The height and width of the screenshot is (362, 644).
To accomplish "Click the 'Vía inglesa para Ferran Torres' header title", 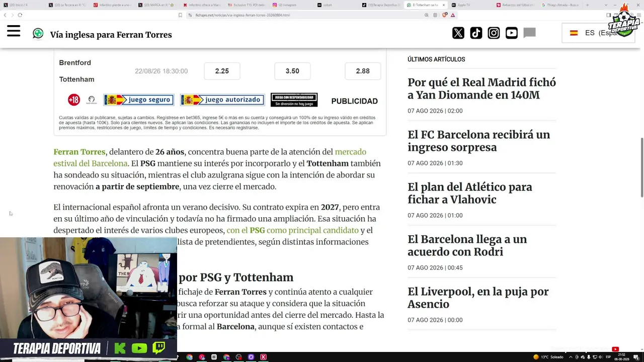I will click(x=111, y=35).
